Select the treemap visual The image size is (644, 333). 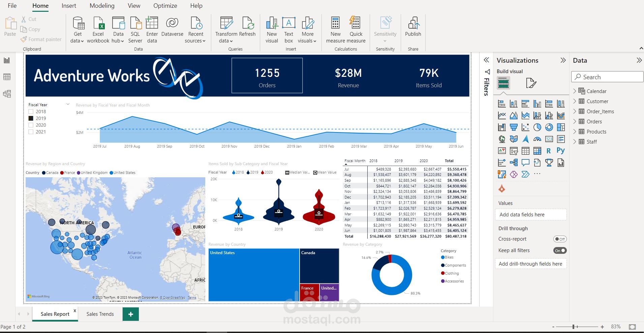point(561,127)
